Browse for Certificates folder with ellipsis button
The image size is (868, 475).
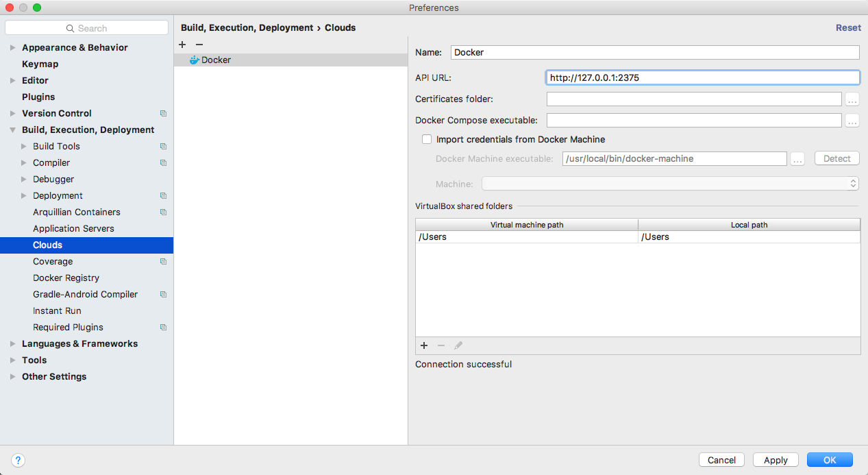(x=852, y=99)
